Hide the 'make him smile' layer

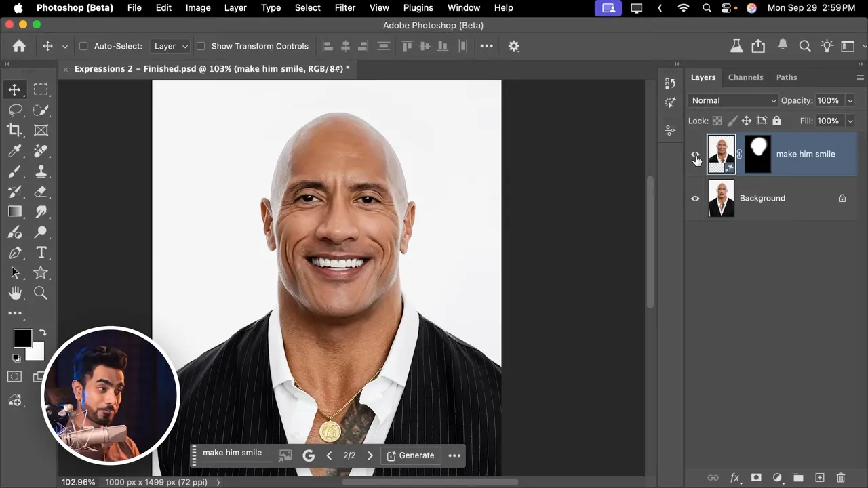695,155
